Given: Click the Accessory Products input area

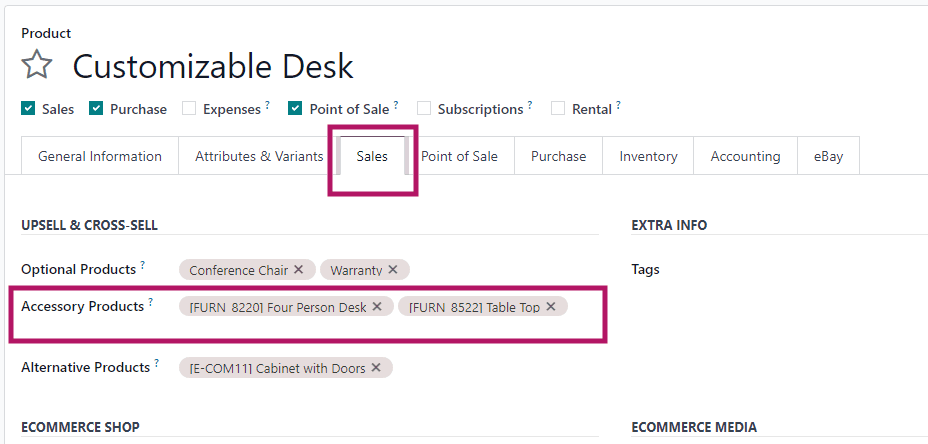Looking at the screenshot, I should coord(585,307).
